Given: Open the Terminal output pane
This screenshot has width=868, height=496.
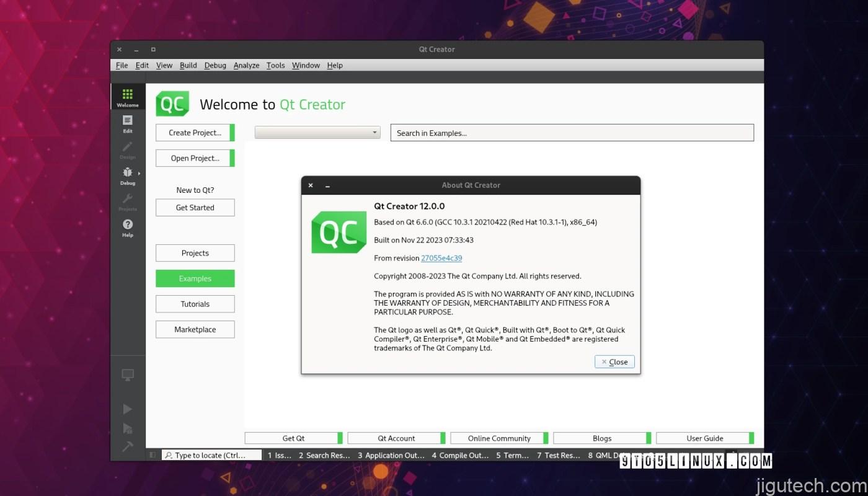Looking at the screenshot, I should tap(513, 455).
